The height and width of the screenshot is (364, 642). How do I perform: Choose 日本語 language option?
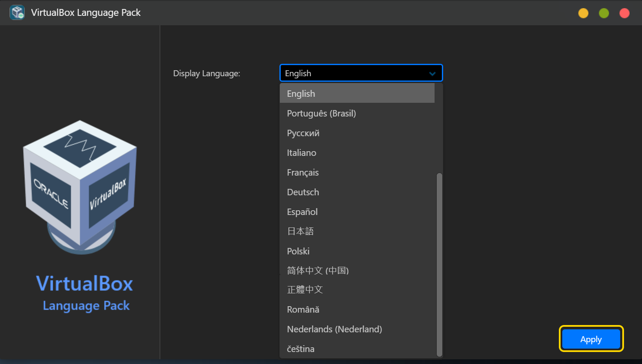[x=357, y=231]
